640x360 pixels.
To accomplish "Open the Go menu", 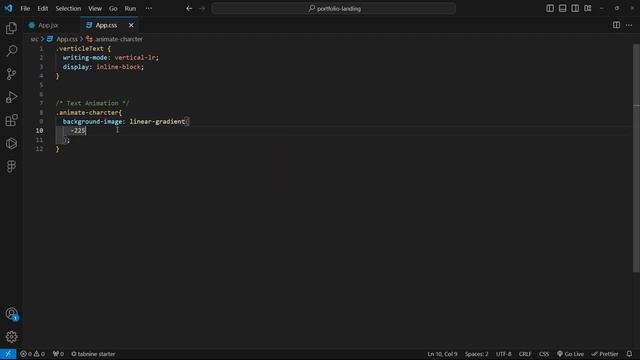I will (113, 8).
